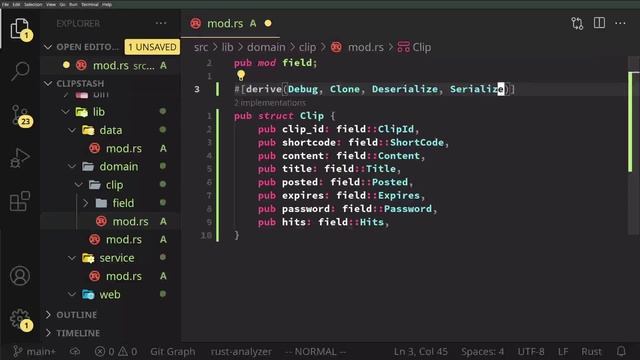Viewport: 640px width, 360px height.
Task: Collapse the CLIPSTASH project section
Action: pyautogui.click(x=48, y=83)
